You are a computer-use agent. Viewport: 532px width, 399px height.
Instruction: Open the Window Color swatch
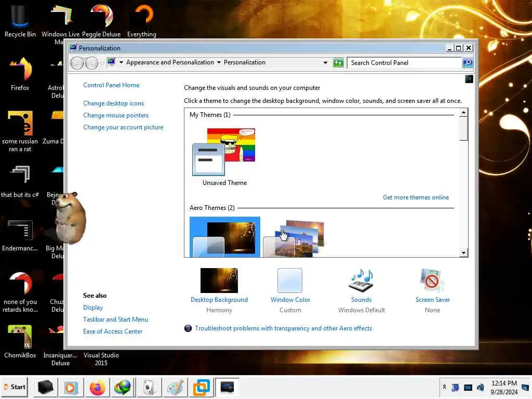pyautogui.click(x=290, y=280)
